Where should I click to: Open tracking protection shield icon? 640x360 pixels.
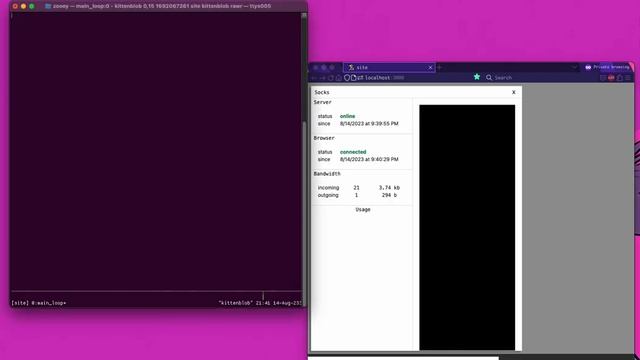point(347,78)
